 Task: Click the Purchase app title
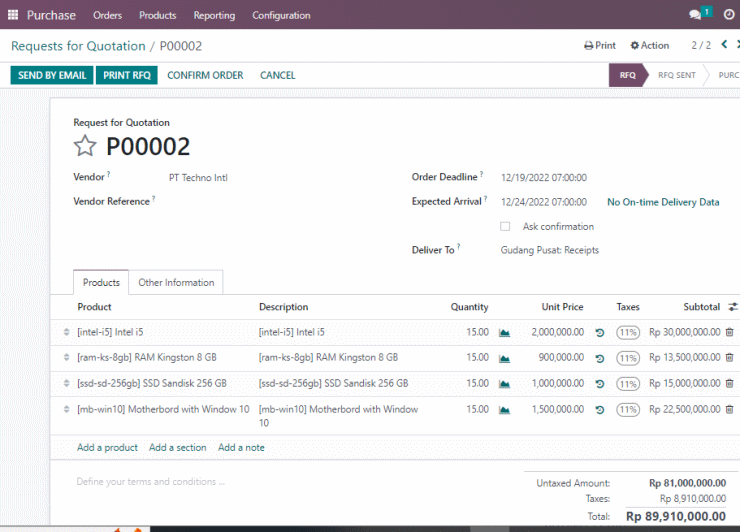pyautogui.click(x=51, y=15)
